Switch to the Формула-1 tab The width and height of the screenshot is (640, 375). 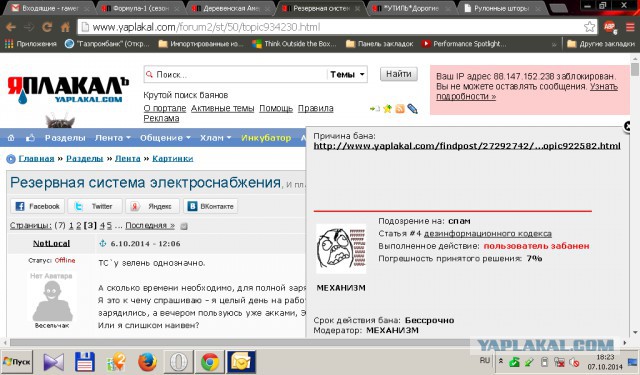[x=140, y=8]
